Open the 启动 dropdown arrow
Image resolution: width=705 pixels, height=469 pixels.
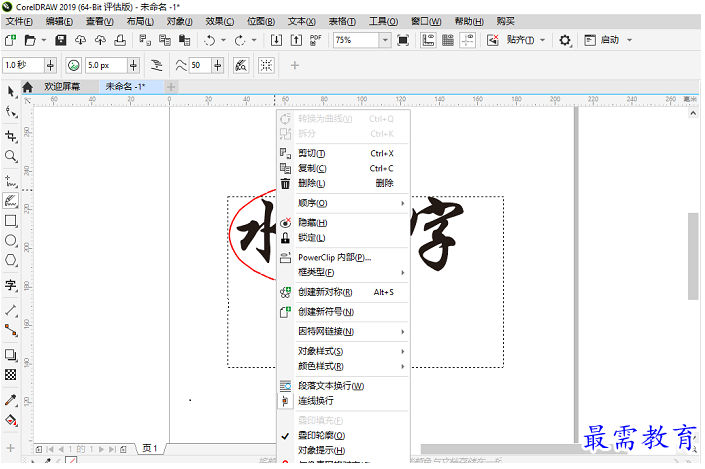629,40
